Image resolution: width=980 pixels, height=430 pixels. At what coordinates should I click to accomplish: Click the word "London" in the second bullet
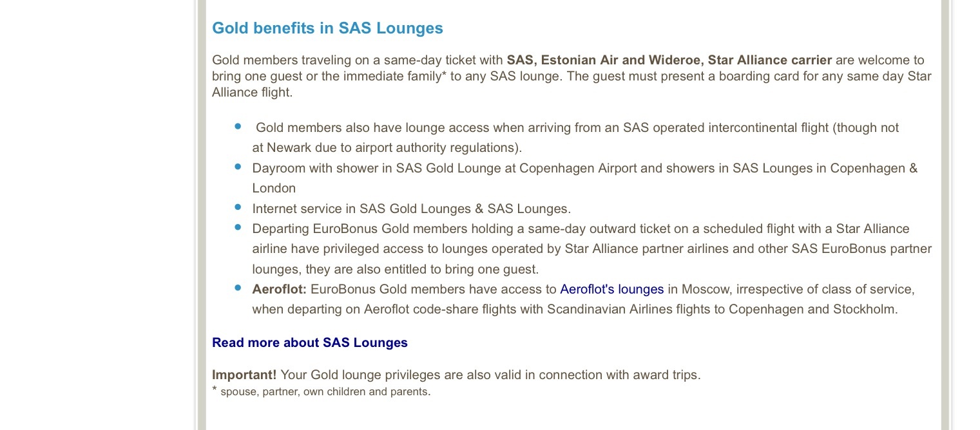click(x=274, y=188)
